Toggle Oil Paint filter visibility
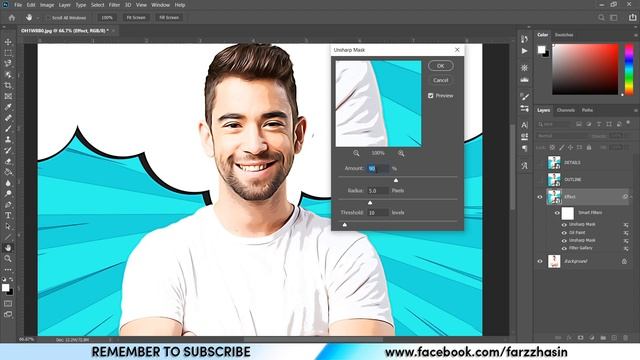This screenshot has height=360, width=640. pos(564,233)
